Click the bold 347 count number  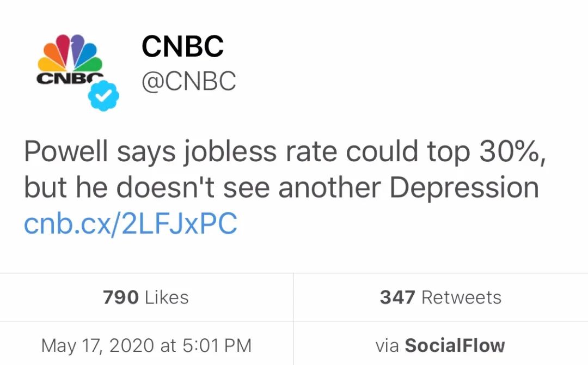[x=397, y=297]
